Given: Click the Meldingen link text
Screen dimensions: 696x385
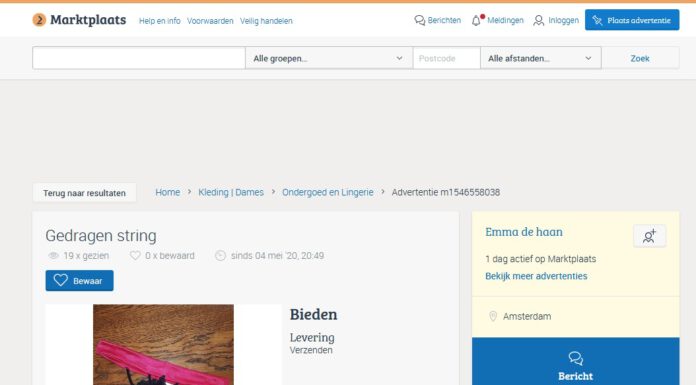Looking at the screenshot, I should pyautogui.click(x=506, y=20).
